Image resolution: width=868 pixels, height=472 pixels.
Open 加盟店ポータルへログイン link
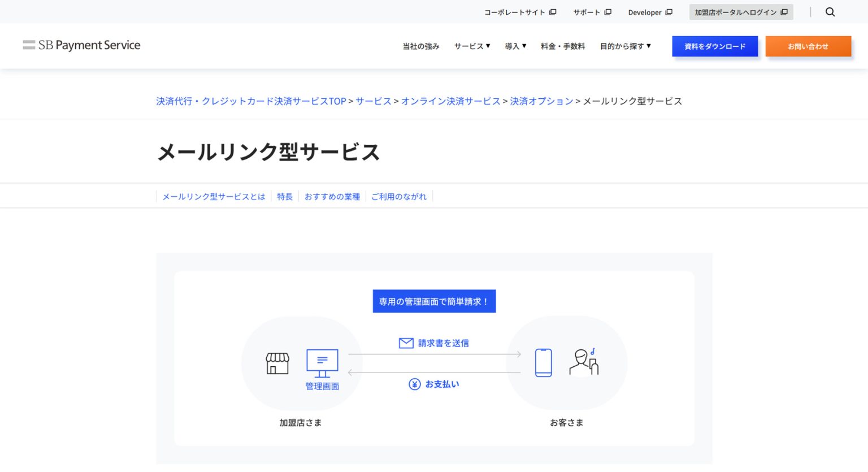[x=740, y=12]
